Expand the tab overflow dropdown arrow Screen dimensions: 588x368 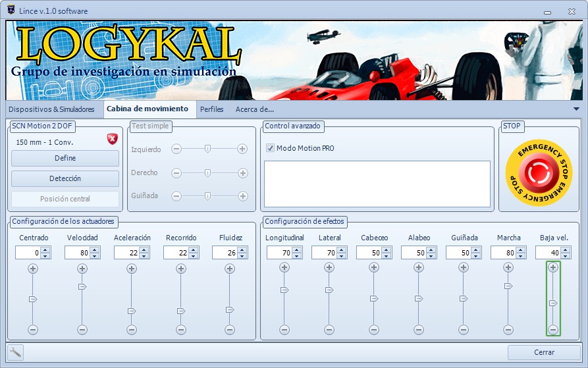pyautogui.click(x=576, y=109)
